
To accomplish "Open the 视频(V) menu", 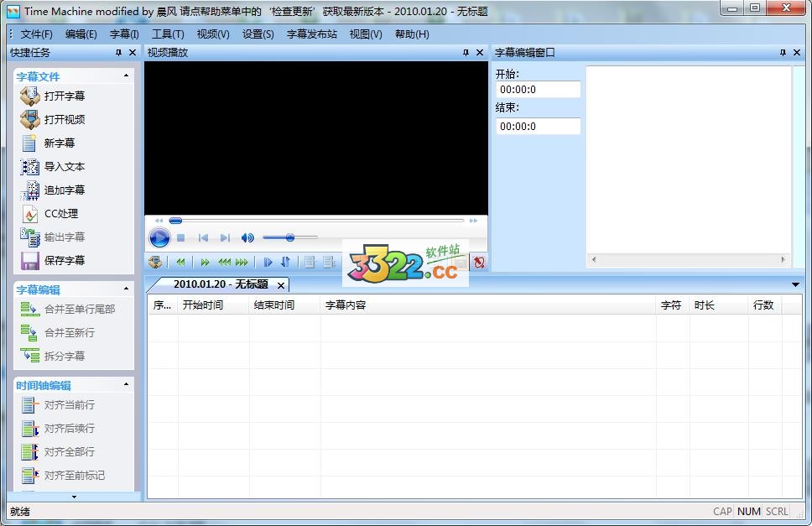I will tap(213, 34).
